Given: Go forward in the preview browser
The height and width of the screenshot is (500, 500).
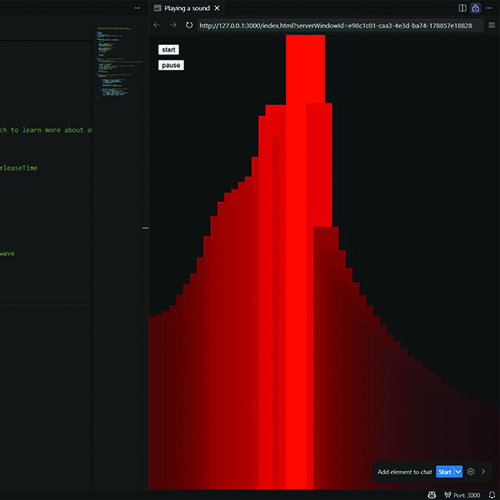Looking at the screenshot, I should click(173, 25).
